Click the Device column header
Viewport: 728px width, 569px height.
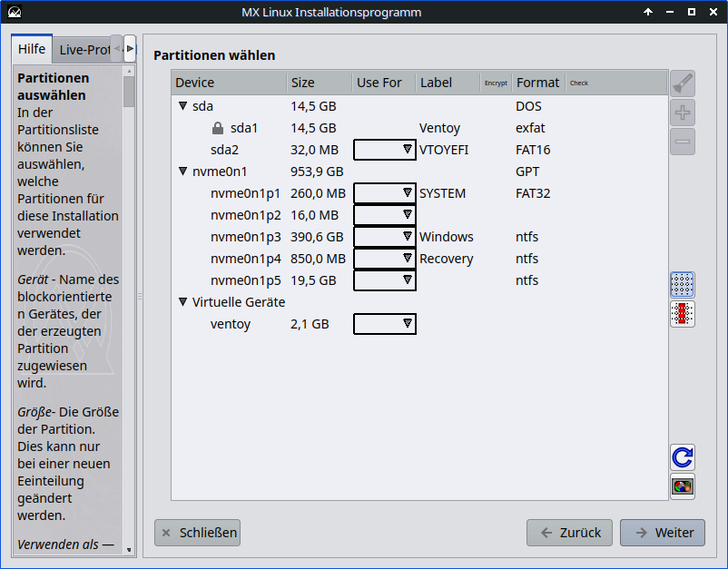(x=229, y=83)
